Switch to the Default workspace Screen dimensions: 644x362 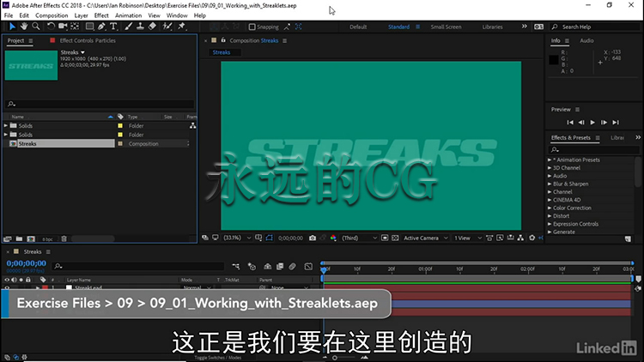point(358,27)
